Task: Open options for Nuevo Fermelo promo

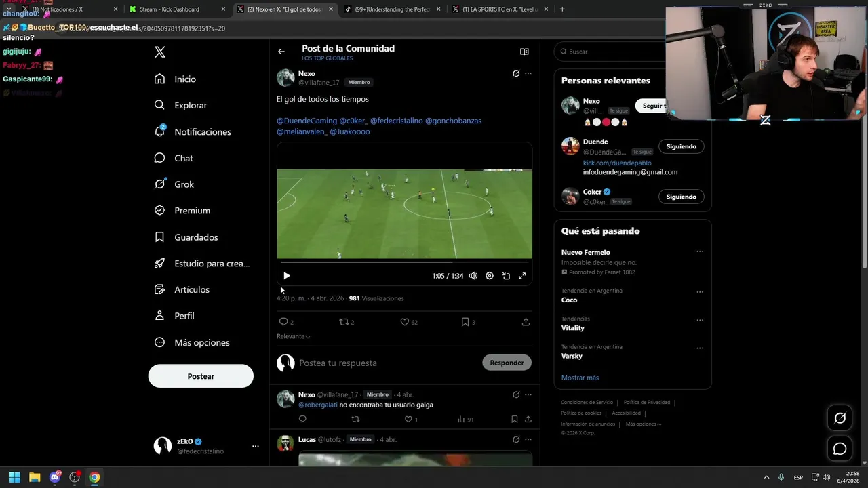Action: [700, 251]
